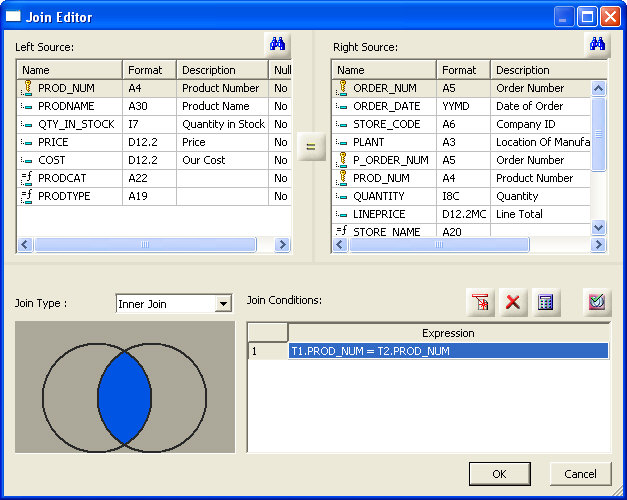Click the define icon beside PRODTYPE

[27, 196]
